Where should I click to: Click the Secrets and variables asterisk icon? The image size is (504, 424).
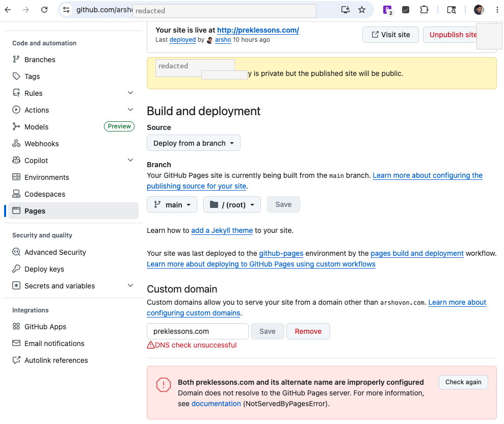(x=16, y=285)
